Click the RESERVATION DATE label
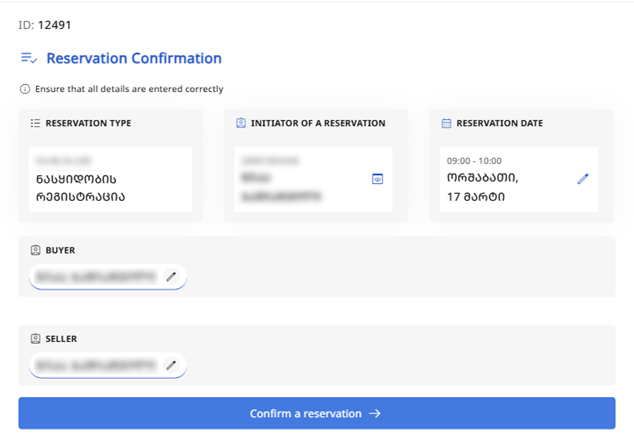 click(x=499, y=123)
